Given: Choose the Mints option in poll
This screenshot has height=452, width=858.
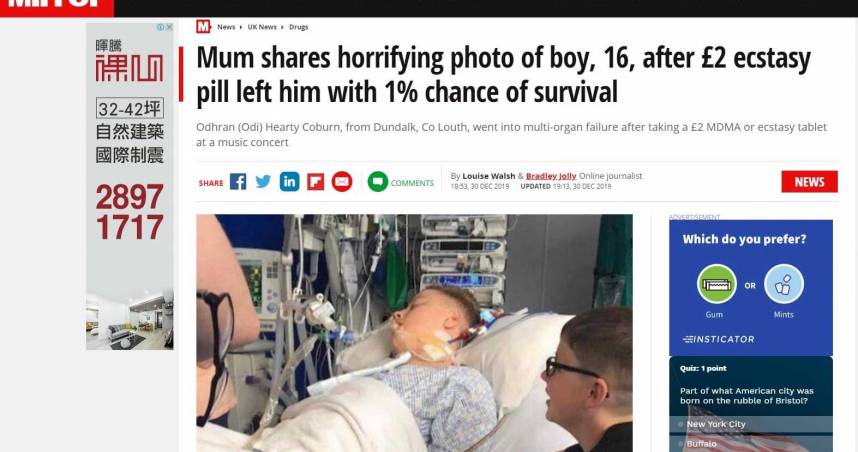Looking at the screenshot, I should [784, 284].
